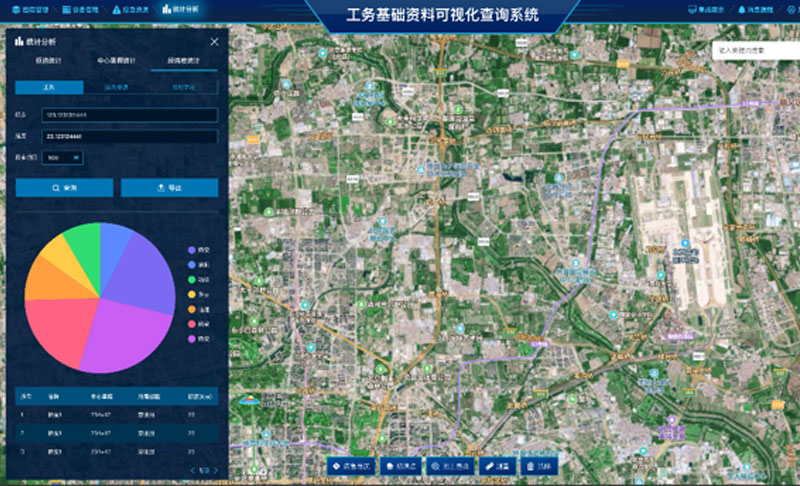Click the clear tool with trash icon
Viewport: 800px width, 486px height.
coord(540,466)
